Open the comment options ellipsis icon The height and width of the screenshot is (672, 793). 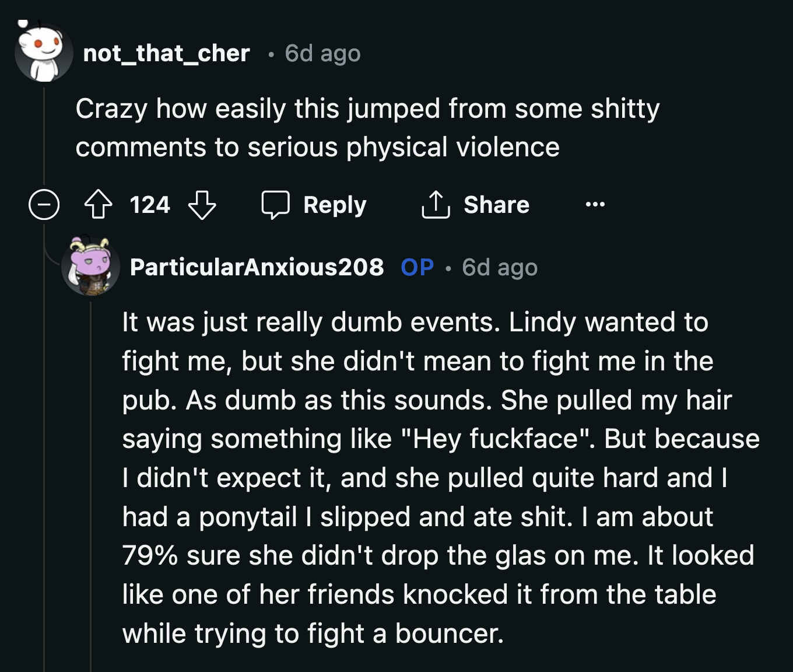pos(595,204)
